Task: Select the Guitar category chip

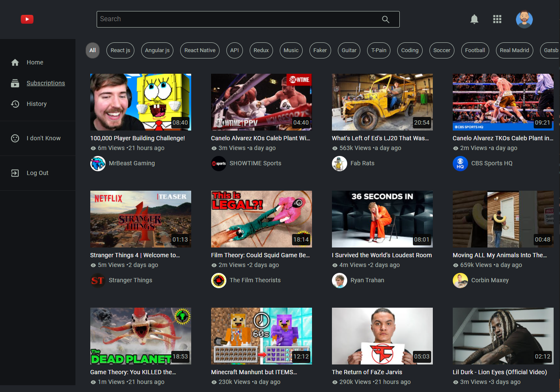Action: pos(349,50)
